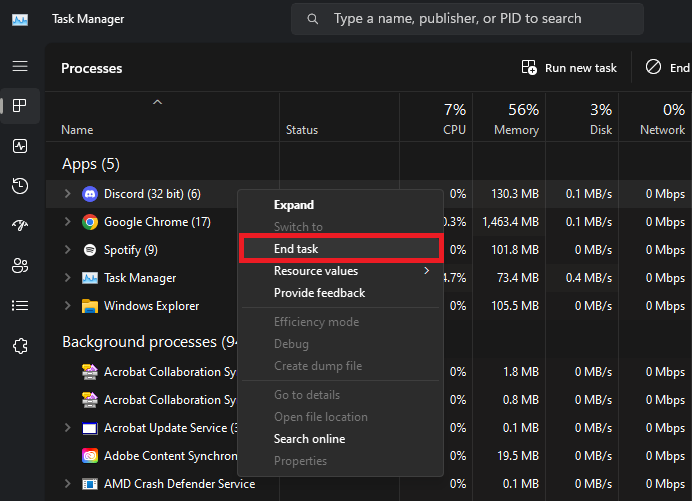Choose Search online in the context menu
The width and height of the screenshot is (692, 501).
click(340, 439)
